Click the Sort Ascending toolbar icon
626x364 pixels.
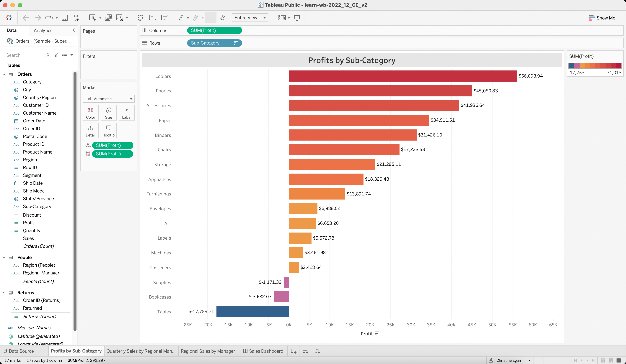[x=152, y=18]
